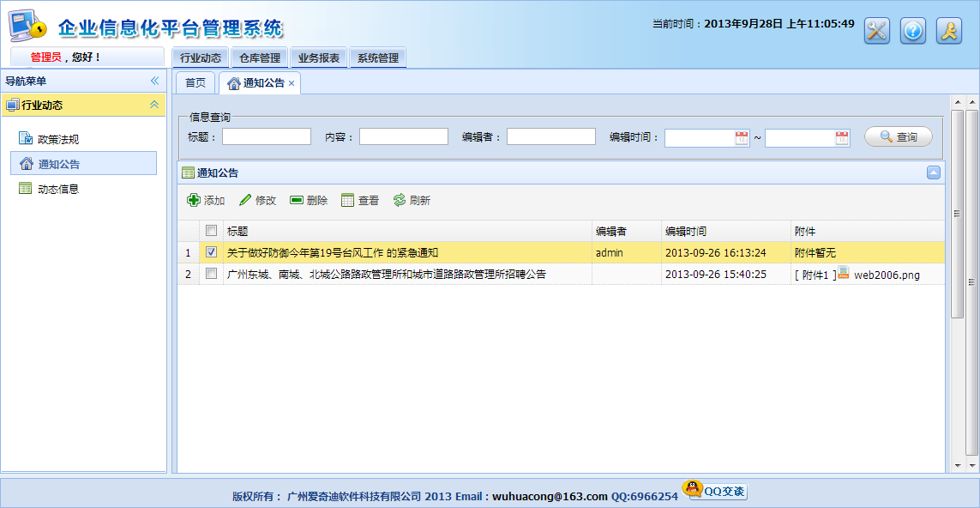980x508 pixels.
Task: Click the 查看 view button
Action: tap(360, 200)
